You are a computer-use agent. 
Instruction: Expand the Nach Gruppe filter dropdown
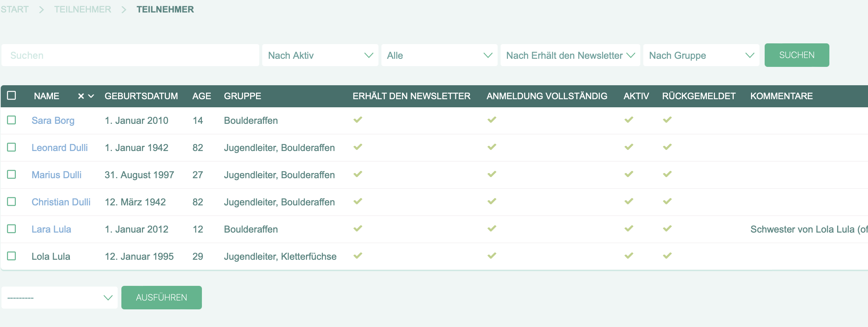click(x=701, y=55)
